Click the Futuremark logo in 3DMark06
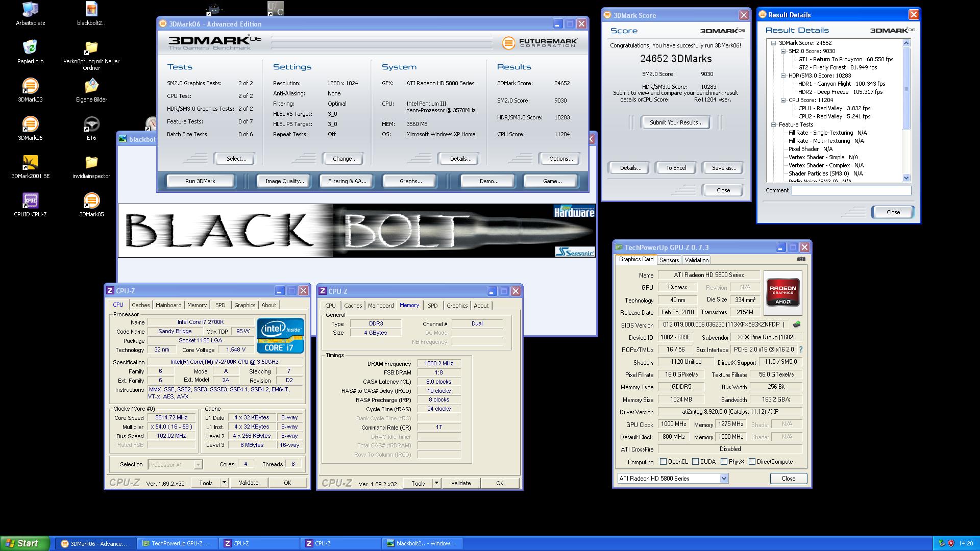Image resolution: width=980 pixels, height=551 pixels. (540, 43)
